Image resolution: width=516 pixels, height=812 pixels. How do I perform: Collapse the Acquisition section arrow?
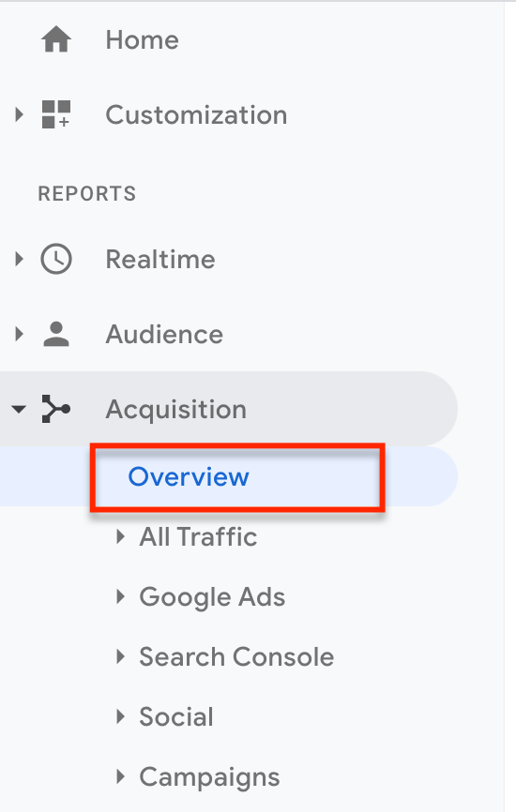pos(19,410)
